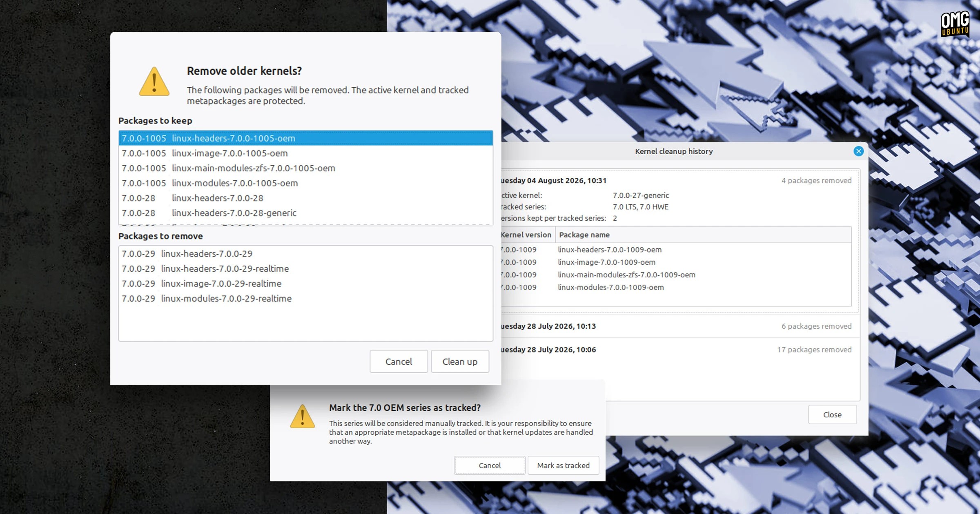Select linux-main-modules-zfs-7.0.0-1005-oem in Packages to keep
This screenshot has height=514, width=980.
[x=306, y=168]
